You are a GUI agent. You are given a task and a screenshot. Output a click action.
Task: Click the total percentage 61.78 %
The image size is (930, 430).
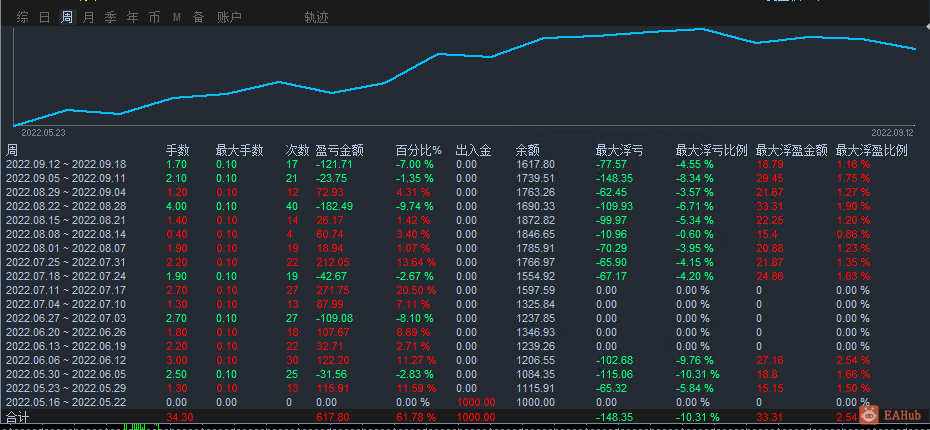[x=416, y=418]
